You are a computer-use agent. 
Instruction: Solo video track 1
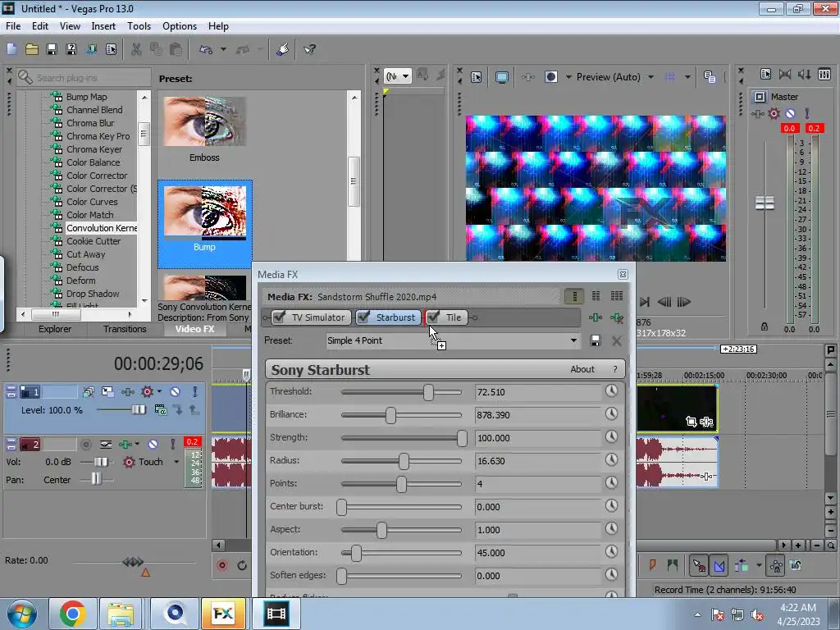pos(195,392)
